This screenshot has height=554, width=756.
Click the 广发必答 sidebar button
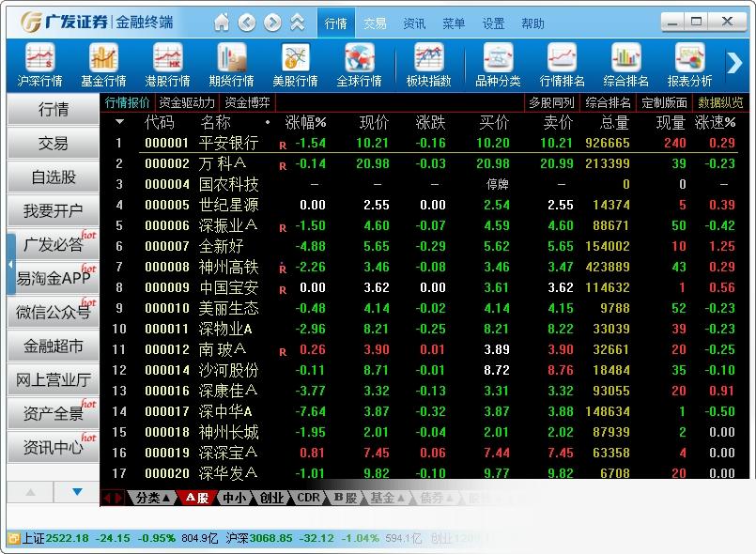pos(54,244)
